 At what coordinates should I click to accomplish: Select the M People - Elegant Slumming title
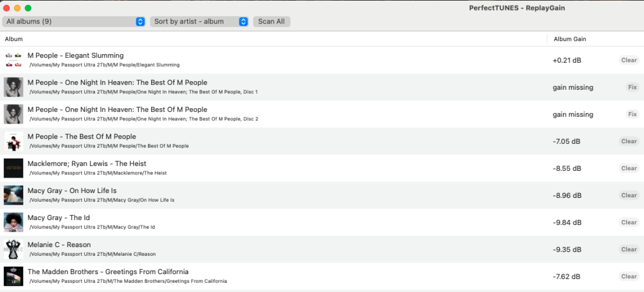pos(76,55)
